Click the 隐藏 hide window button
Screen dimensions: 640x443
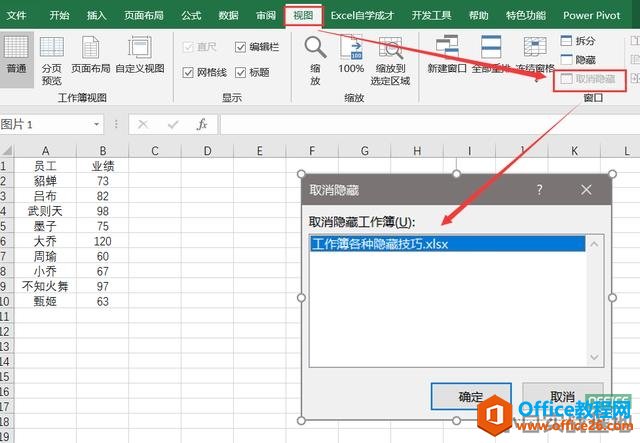(578, 60)
